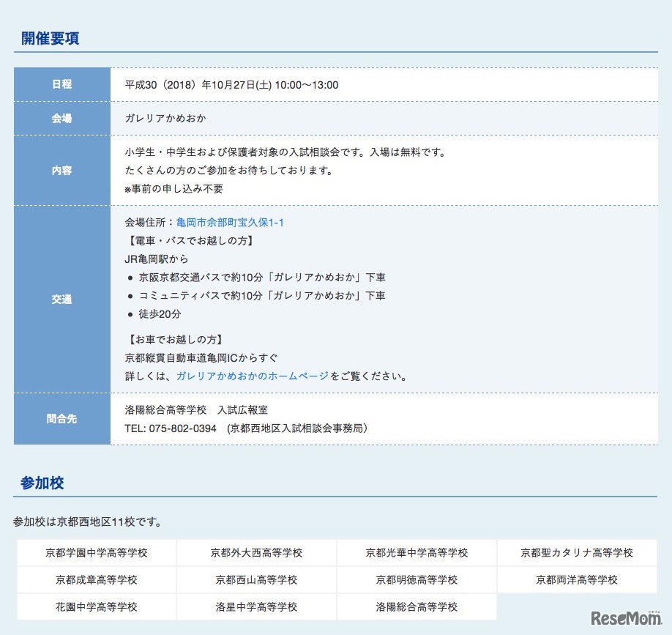Click 京都西山高等学校 in participants table

pos(256,579)
